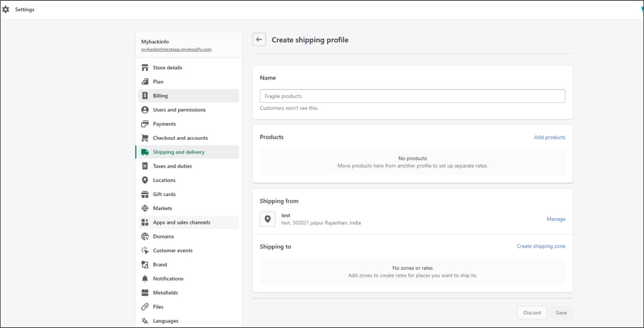Viewport: 644px width, 328px height.
Task: Click the location pin icon beside test
Action: coord(268,219)
